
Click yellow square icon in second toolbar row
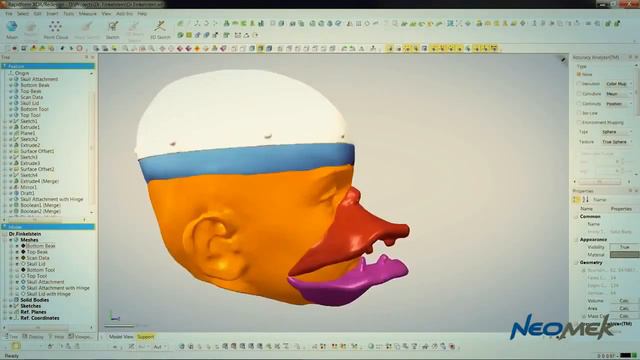point(189,36)
